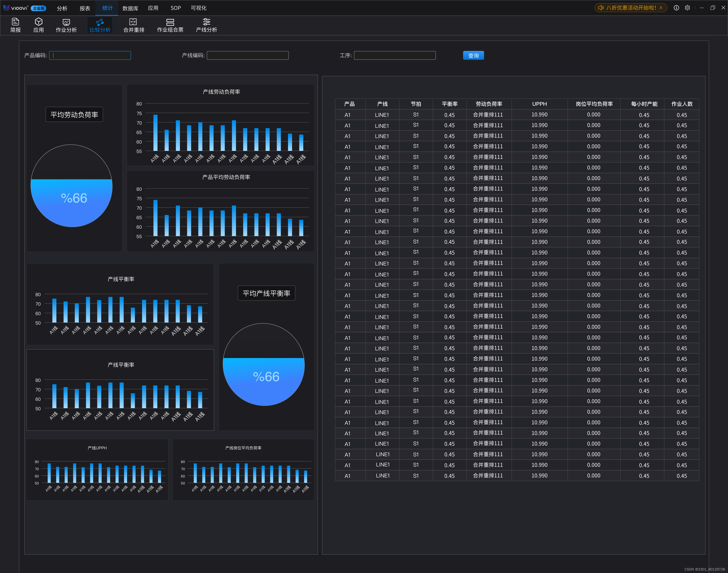This screenshot has height=573, width=728.
Task: Click the 八折优惠活动开始啦 promotion link
Action: [x=631, y=8]
